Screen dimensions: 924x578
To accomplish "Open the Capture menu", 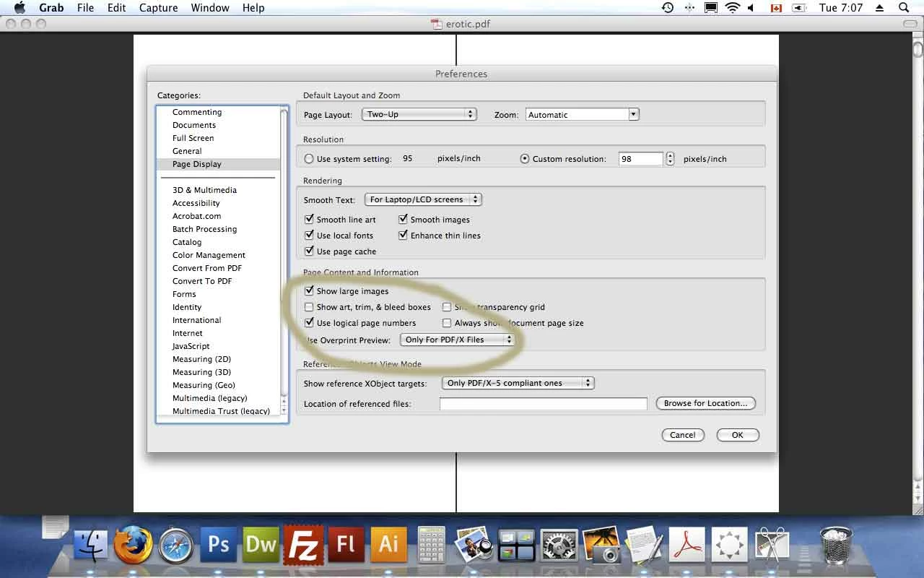I will [x=158, y=8].
